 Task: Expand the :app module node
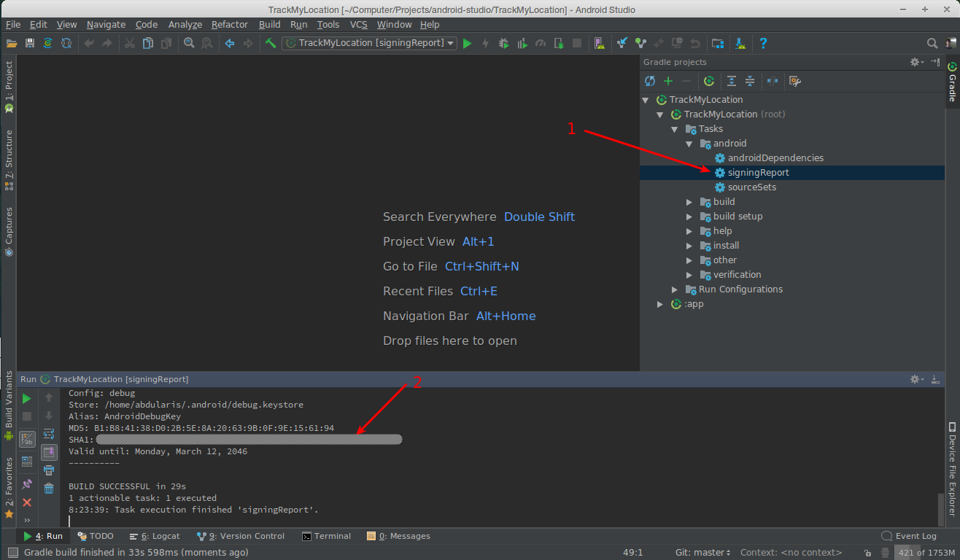tap(659, 304)
